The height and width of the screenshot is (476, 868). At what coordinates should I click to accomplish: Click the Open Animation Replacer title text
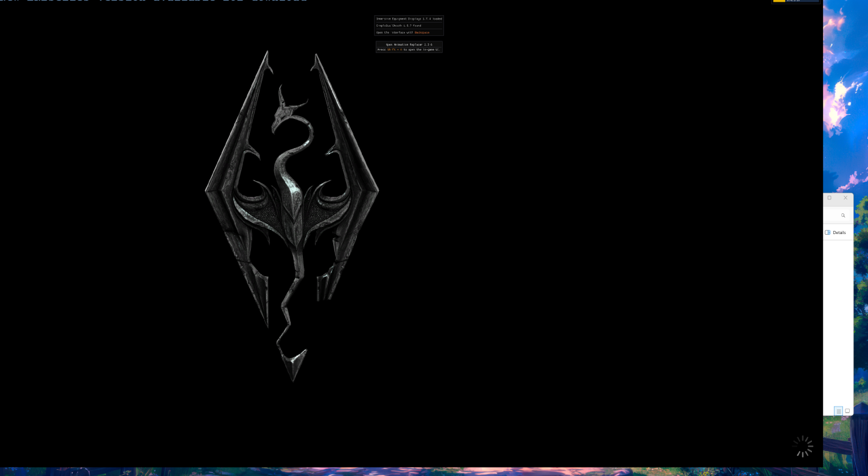[x=409, y=44]
